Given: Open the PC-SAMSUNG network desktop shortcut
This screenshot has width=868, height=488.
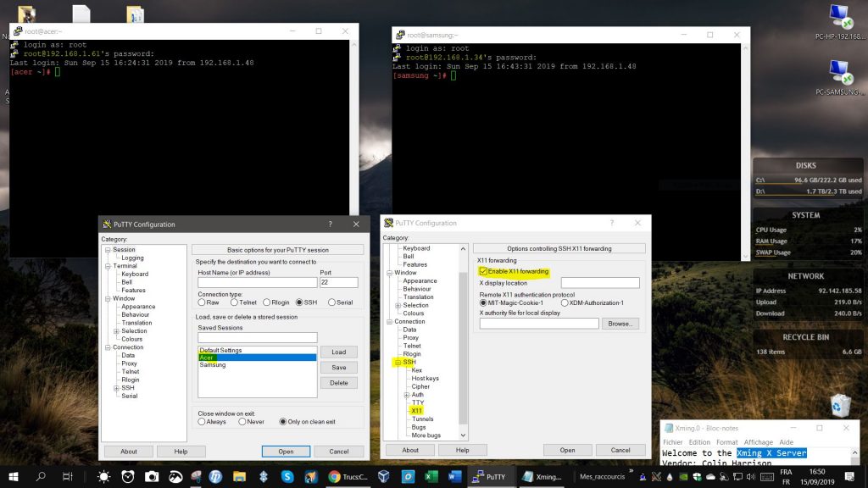Looking at the screenshot, I should pos(840,77).
